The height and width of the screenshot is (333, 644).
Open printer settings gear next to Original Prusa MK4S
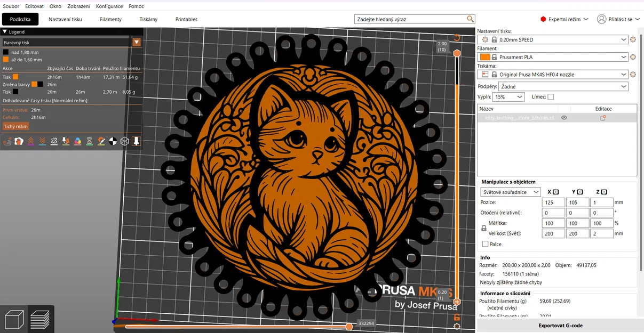point(633,75)
